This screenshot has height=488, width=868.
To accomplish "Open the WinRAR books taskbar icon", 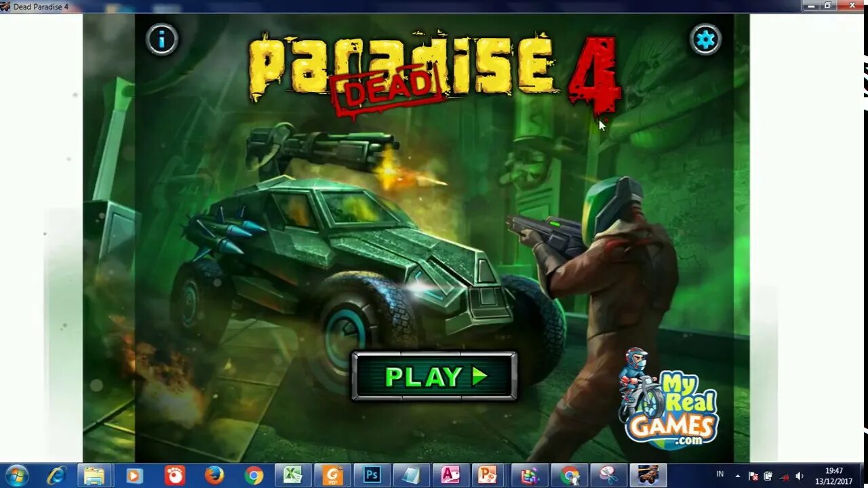I will point(530,475).
